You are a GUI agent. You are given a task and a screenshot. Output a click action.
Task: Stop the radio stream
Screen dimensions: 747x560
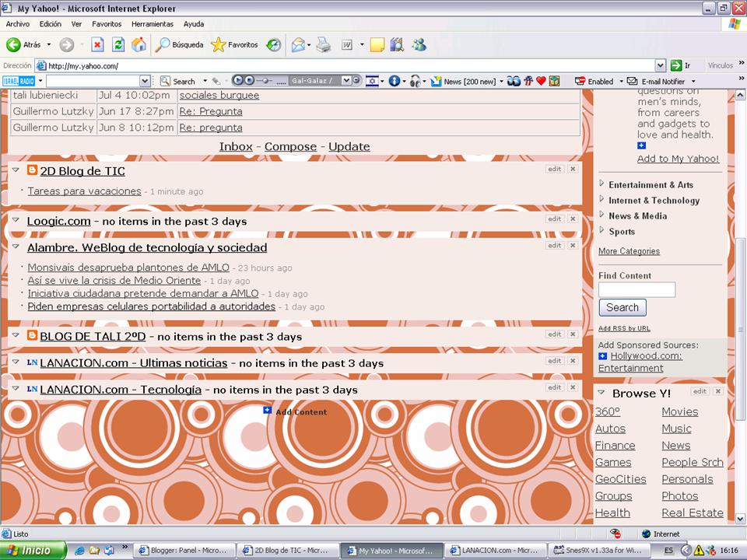click(249, 80)
